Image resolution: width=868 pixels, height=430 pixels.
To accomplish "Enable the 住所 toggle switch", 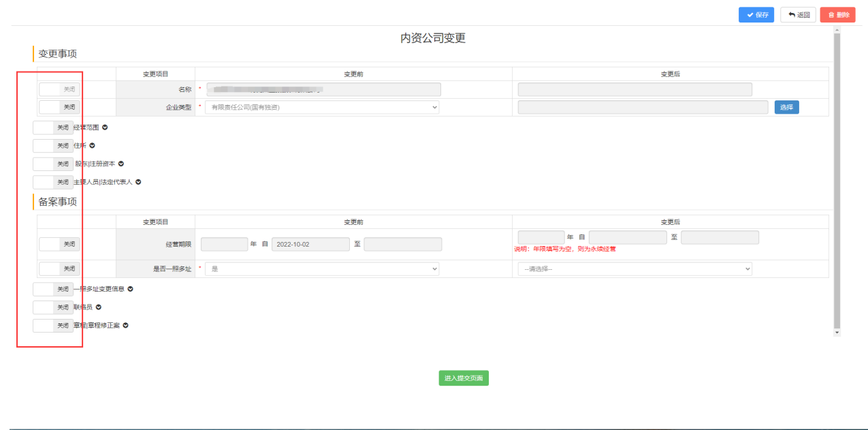I will click(53, 146).
